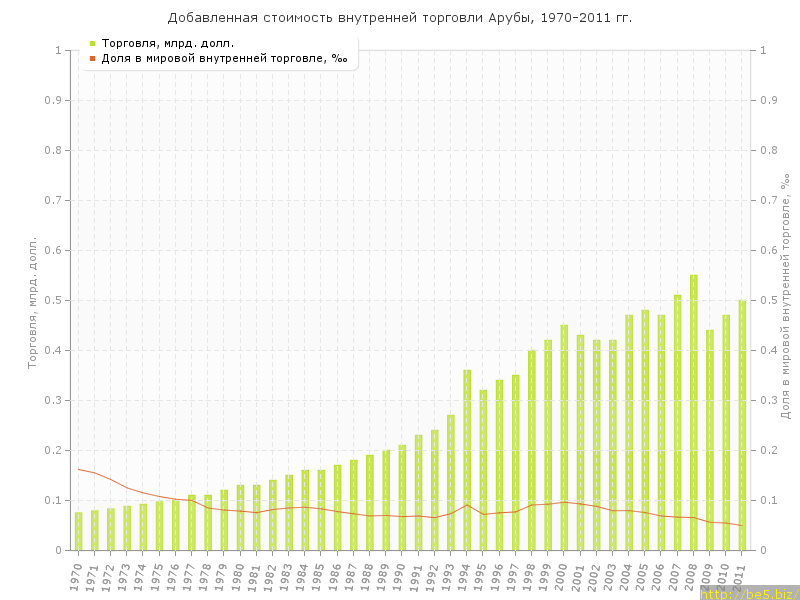Toggle the 'Торговля, млрд. долл.' legend series
Image resolution: width=800 pixels, height=600 pixels.
168,44
